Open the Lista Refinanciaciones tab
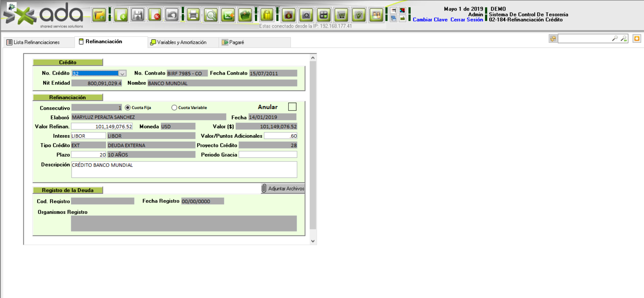This screenshot has height=298, width=644. pos(36,42)
